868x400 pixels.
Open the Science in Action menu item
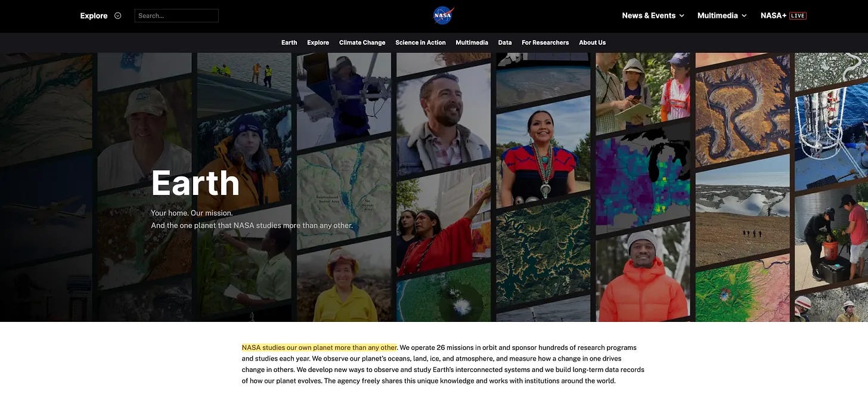pos(420,42)
